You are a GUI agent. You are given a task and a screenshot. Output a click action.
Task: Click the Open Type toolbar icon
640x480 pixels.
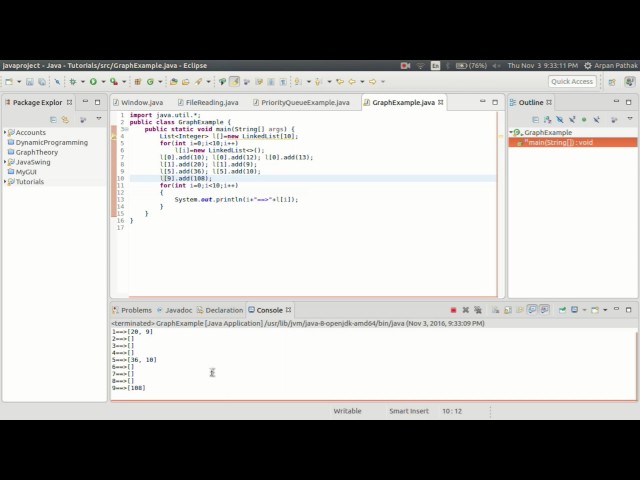173,82
